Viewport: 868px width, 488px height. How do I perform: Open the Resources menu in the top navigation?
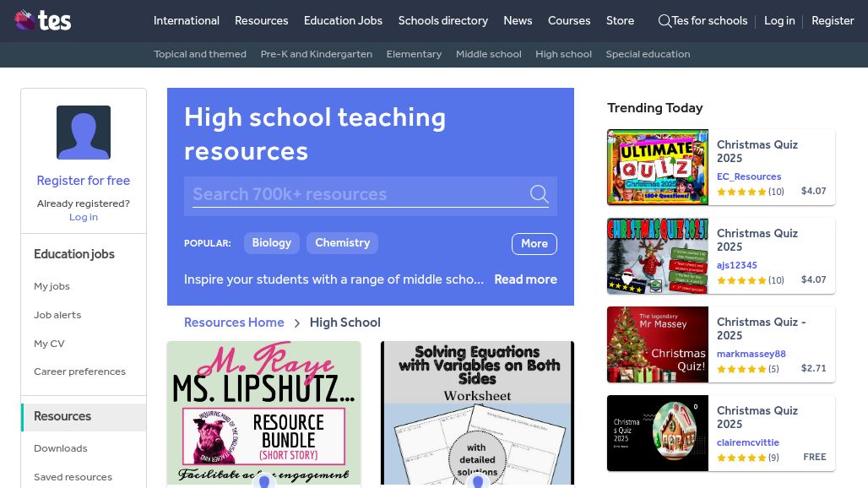[261, 21]
